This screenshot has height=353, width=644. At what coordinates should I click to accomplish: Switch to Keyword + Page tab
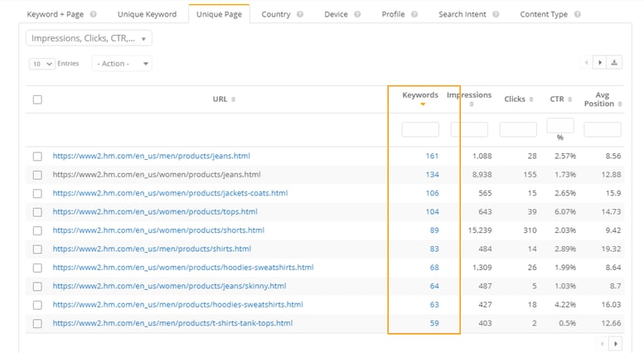(55, 14)
